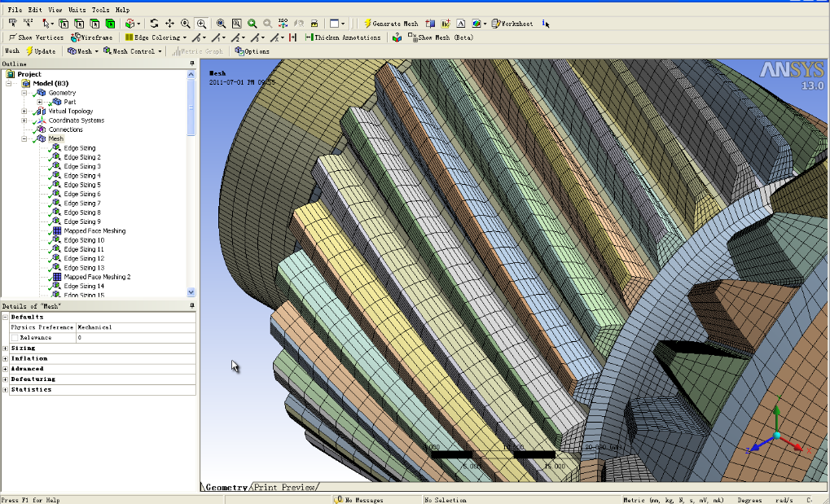This screenshot has width=830, height=504.
Task: Tick the Relevance checkbox in details
Action: pos(15,338)
